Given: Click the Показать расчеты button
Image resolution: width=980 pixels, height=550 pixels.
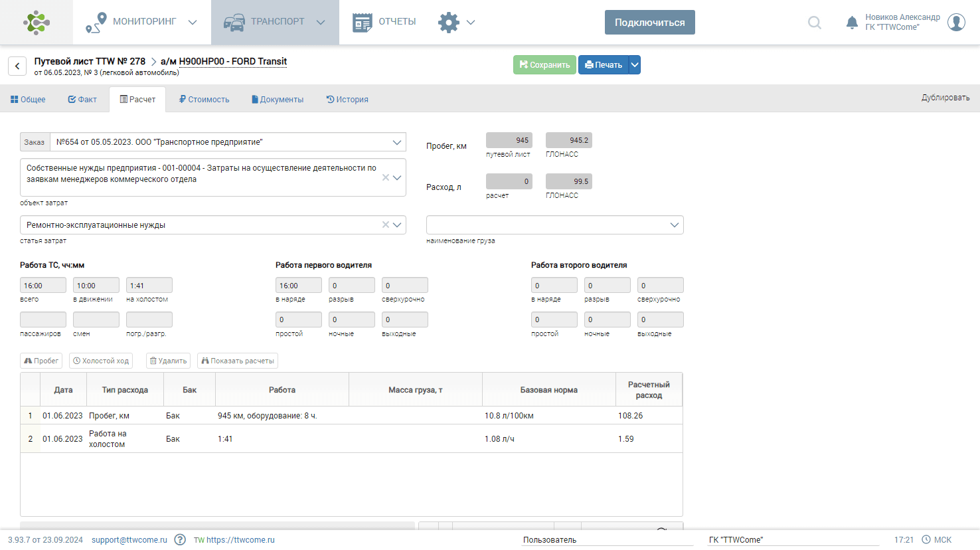Looking at the screenshot, I should point(238,361).
